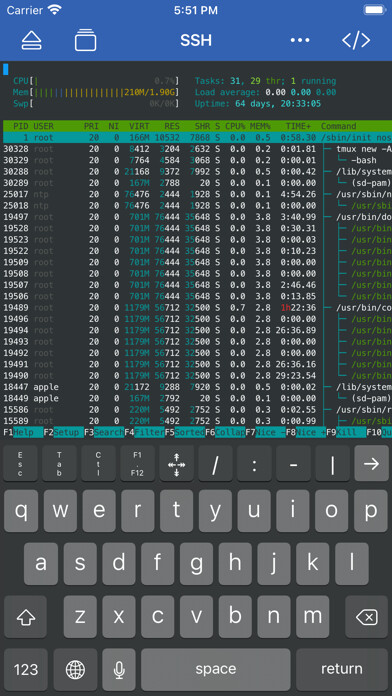Click the Command column header
The height and width of the screenshot is (696, 392).
pos(339,126)
